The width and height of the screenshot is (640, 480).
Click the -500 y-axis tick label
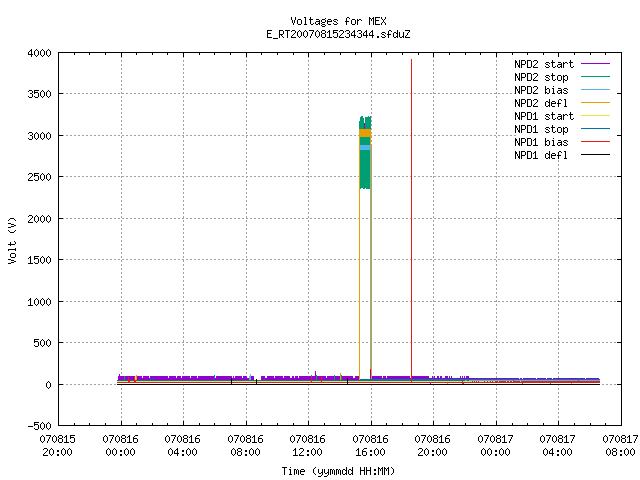(39, 426)
